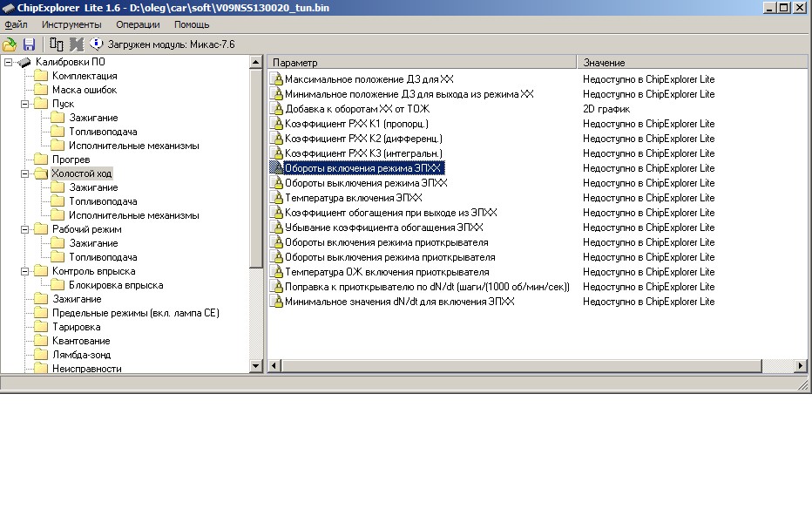Collapse the Контроль впрыска branch
Screen dimensions: 812x523
[23, 271]
